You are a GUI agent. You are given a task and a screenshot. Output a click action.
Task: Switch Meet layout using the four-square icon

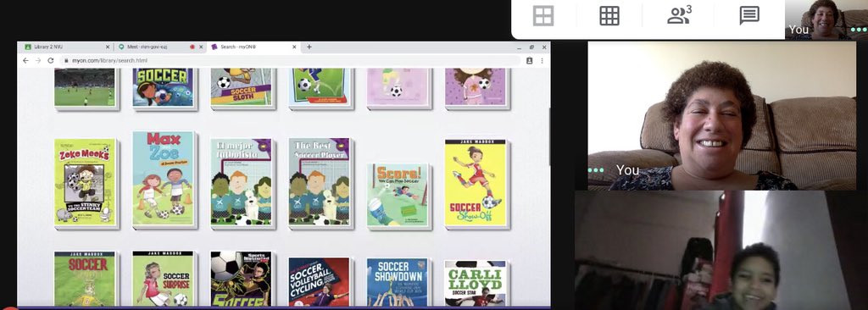point(543,15)
